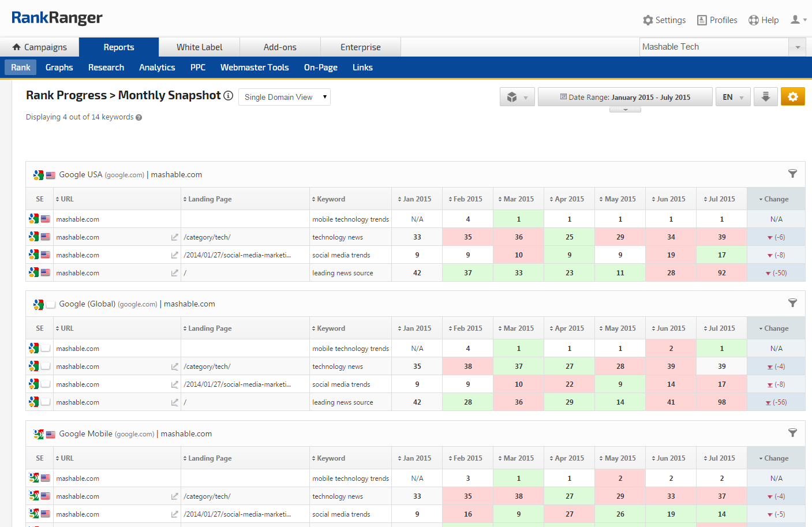Click the orange gear report options icon
The height and width of the screenshot is (527, 812).
tap(792, 97)
